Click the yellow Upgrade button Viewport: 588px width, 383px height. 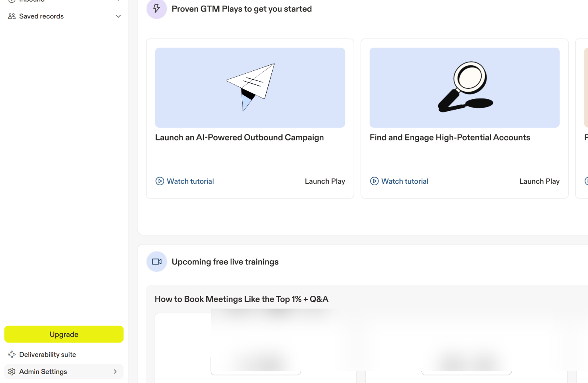pyautogui.click(x=64, y=334)
